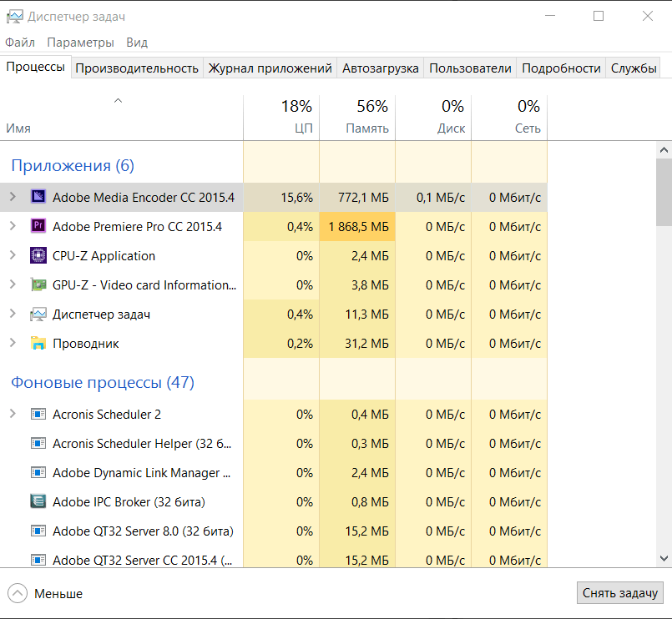
Task: Switch to the Службы tab
Action: pos(634,68)
